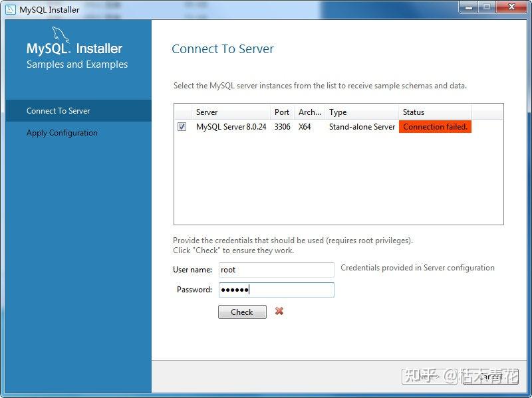This screenshot has height=398, width=532.
Task: Click the MySQL Installer title bar icon
Action: tap(10, 9)
